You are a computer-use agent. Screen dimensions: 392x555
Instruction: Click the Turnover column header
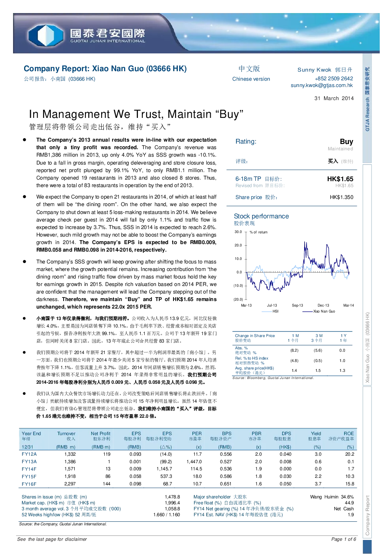coord(66,434)
